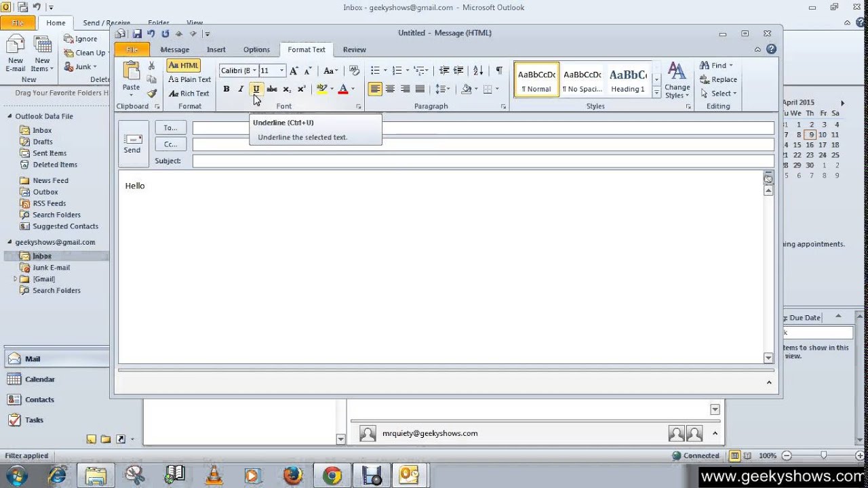
Task: Open Change Case Aa dropdown
Action: click(x=330, y=70)
